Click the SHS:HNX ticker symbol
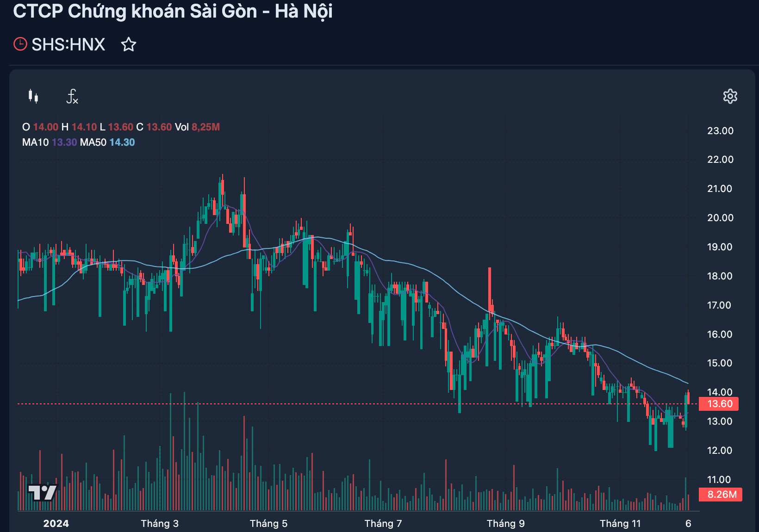 pyautogui.click(x=68, y=44)
